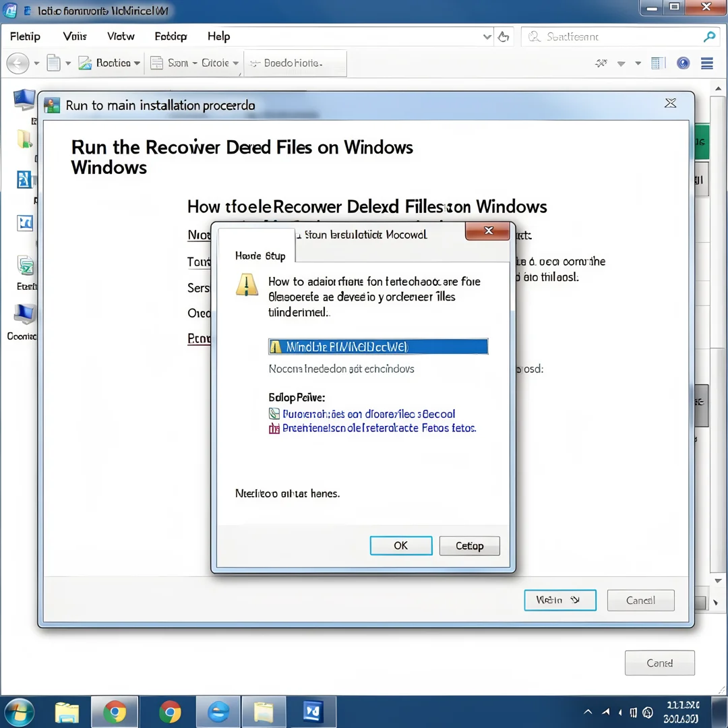Select the highlighted blue list entry
The image size is (728, 728).
point(378,346)
